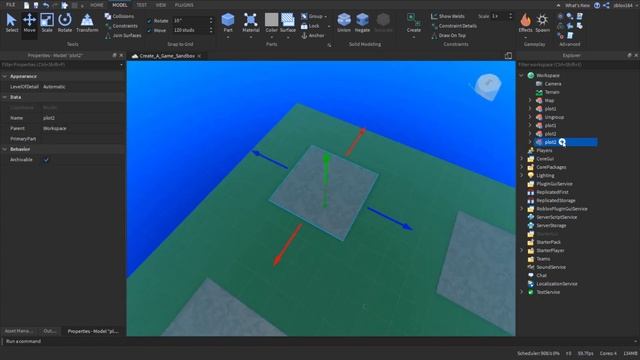The image size is (640, 360).
Task: Choose the Rotate tool
Action: 64,22
